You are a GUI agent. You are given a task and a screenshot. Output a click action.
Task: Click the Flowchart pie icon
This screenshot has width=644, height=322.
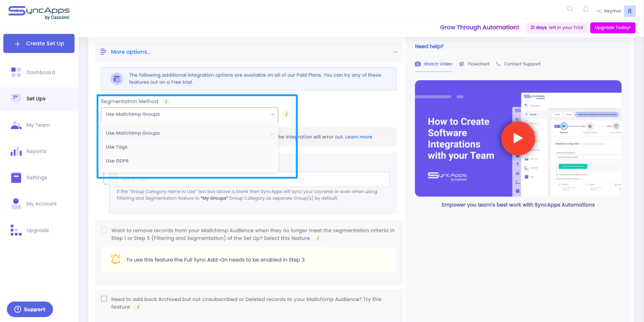point(462,64)
